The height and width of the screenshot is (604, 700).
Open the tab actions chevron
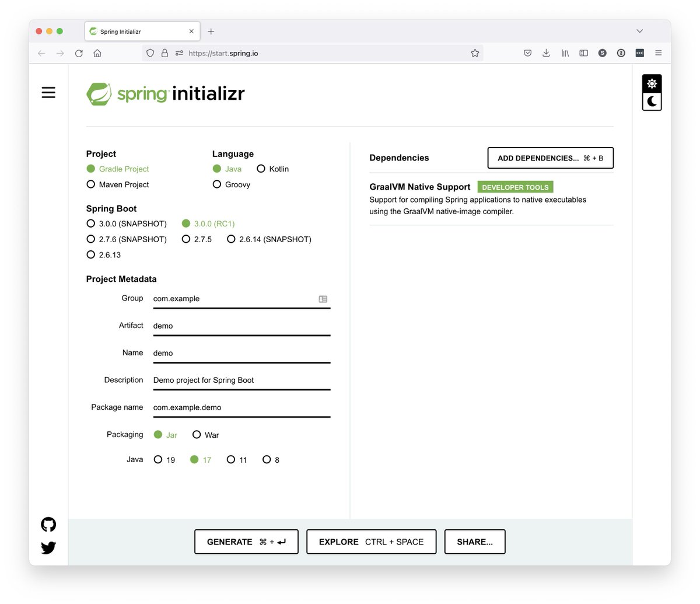point(639,31)
